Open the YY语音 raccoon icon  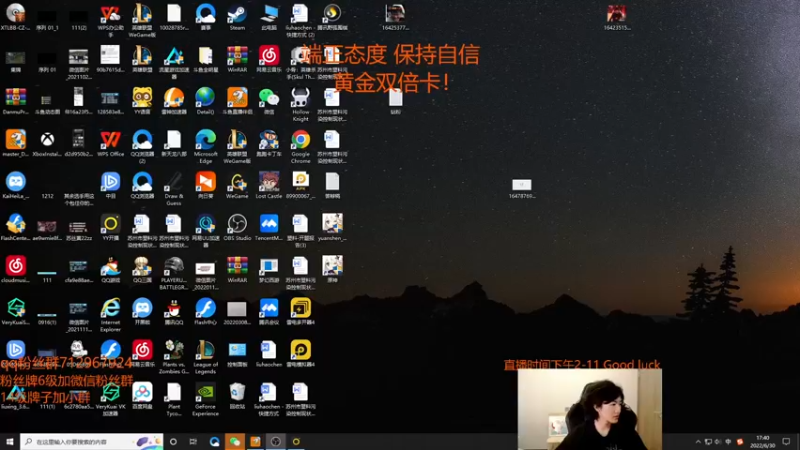point(142,101)
